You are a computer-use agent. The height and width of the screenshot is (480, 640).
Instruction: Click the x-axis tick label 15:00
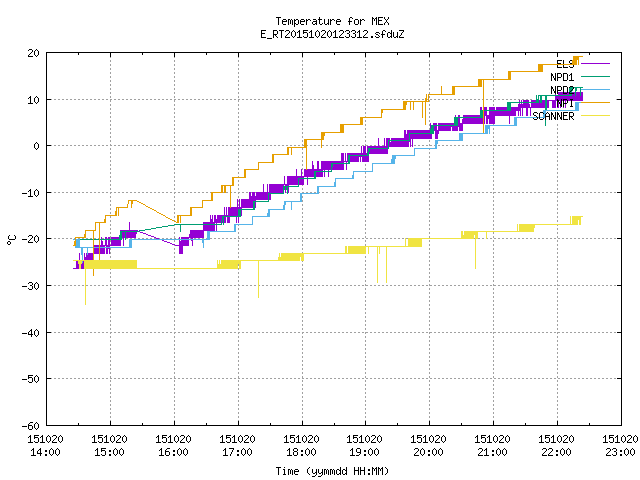tap(109, 452)
